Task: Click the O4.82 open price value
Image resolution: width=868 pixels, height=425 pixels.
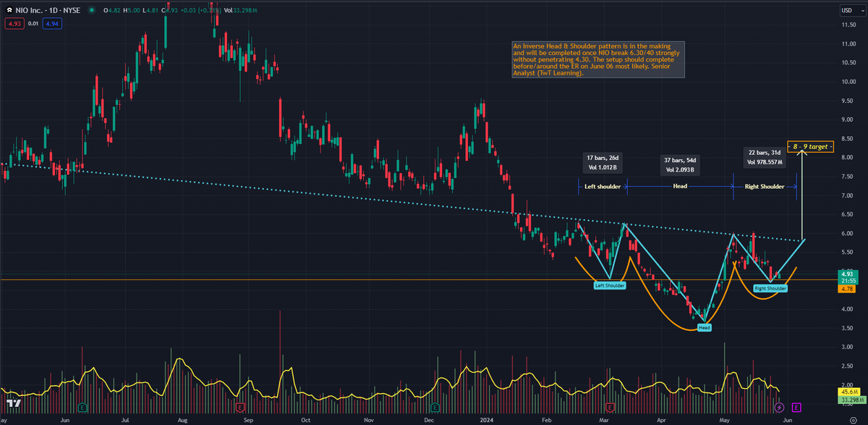Action: pos(112,11)
